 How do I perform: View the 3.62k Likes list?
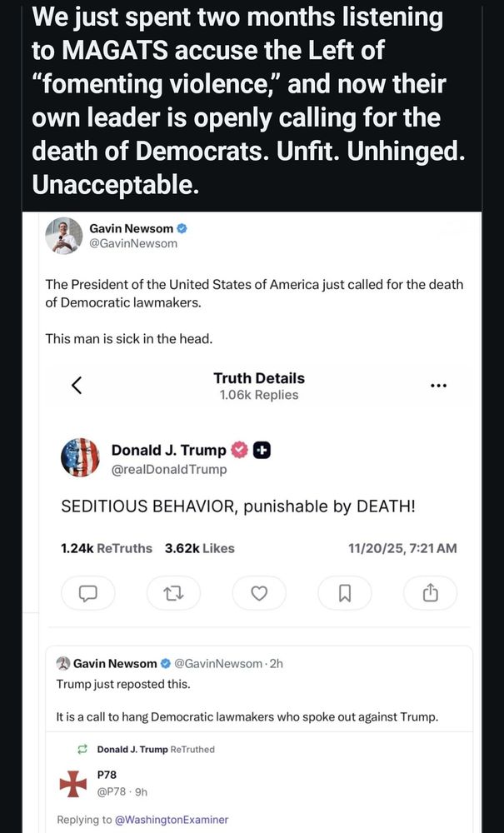coord(200,548)
